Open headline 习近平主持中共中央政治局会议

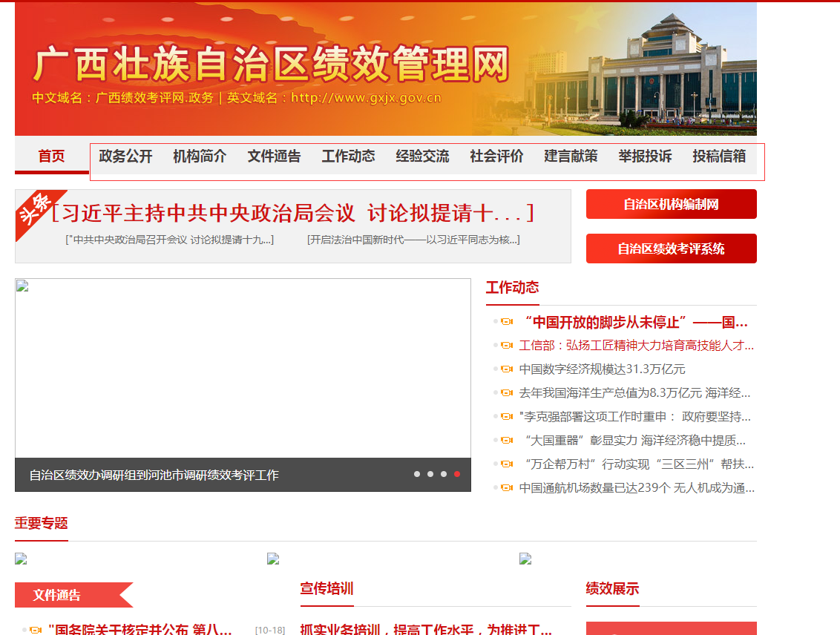[x=292, y=213]
